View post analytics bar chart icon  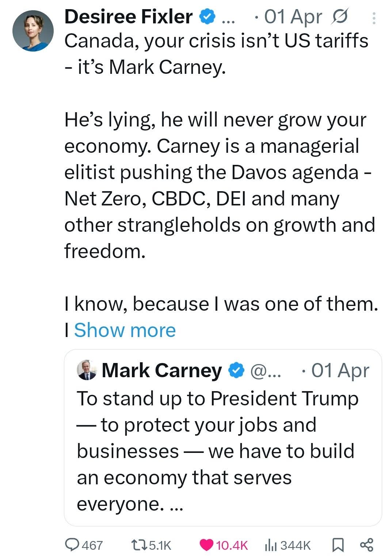[270, 545]
